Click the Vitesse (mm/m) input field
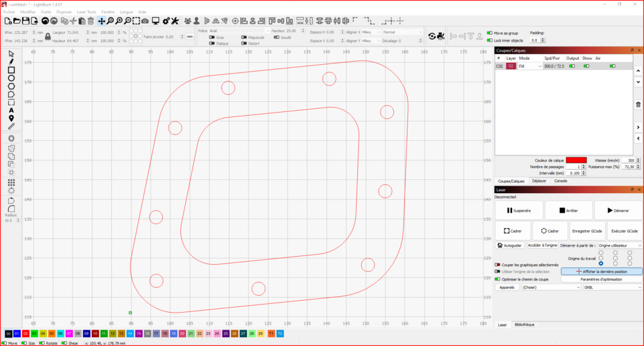Image resolution: width=644 pixels, height=346 pixels. point(629,160)
